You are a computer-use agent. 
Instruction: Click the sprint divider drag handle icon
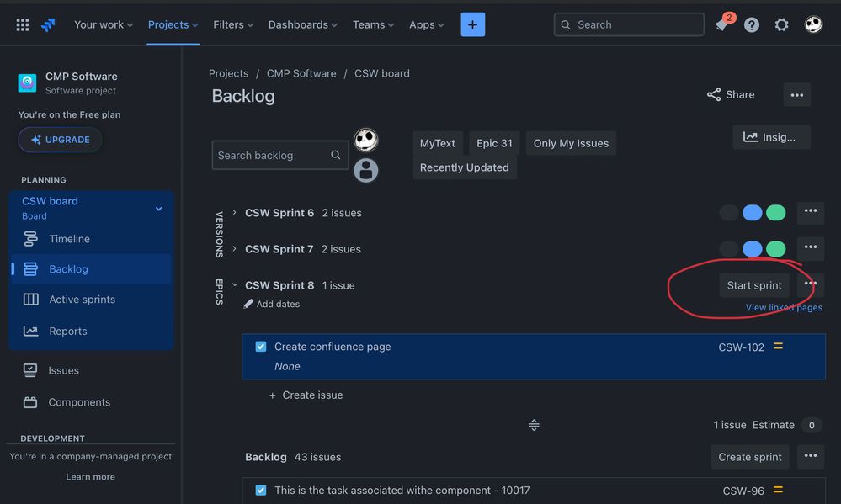[x=534, y=425]
